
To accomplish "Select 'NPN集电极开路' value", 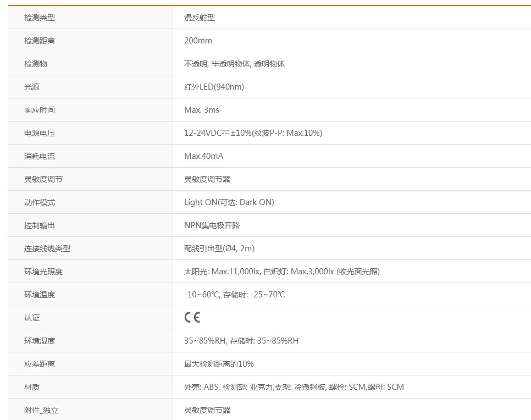I will (x=212, y=225).
